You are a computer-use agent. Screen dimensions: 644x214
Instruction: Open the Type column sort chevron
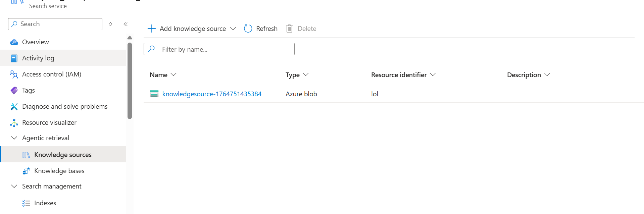tap(305, 74)
